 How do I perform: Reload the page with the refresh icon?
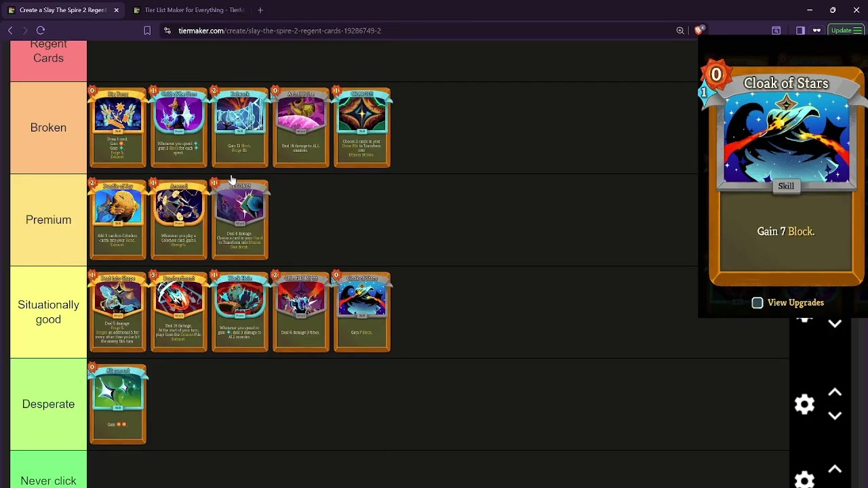(41, 30)
